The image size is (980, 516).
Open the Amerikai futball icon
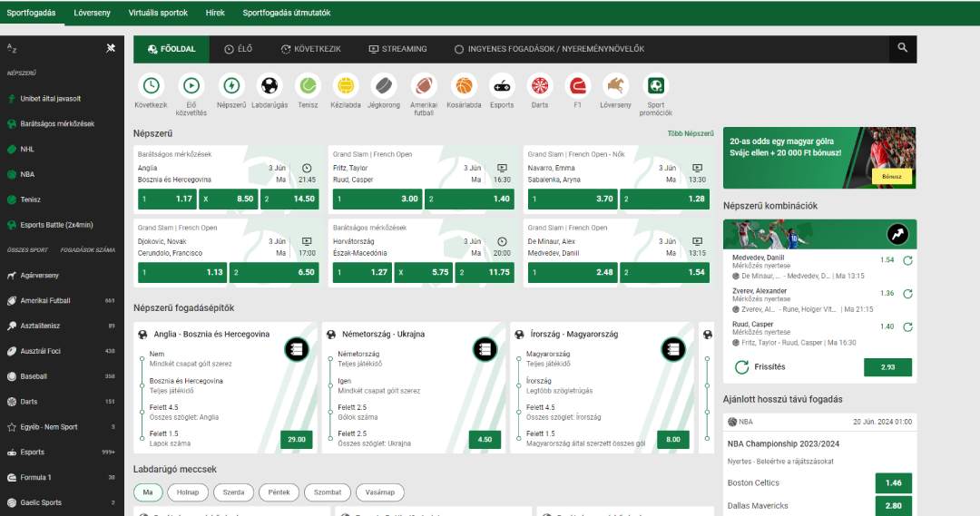point(424,85)
